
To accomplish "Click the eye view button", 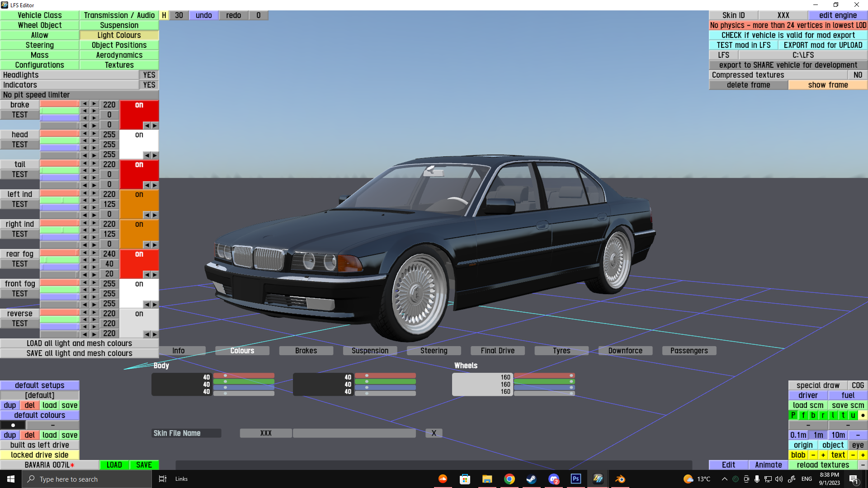I will coord(858,445).
